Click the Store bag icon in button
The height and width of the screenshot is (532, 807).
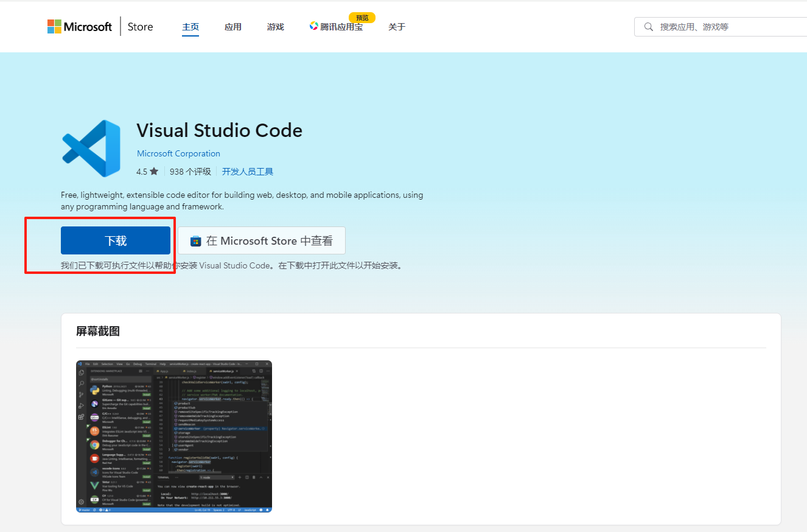(195, 241)
